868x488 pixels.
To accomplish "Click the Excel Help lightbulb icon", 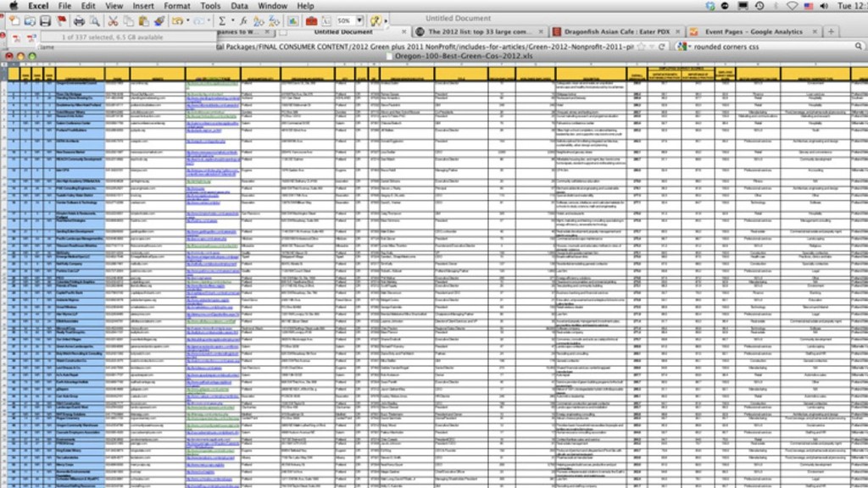I will 376,21.
